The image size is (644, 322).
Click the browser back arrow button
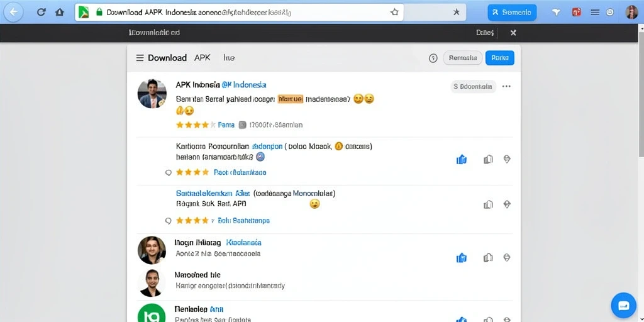(14, 12)
